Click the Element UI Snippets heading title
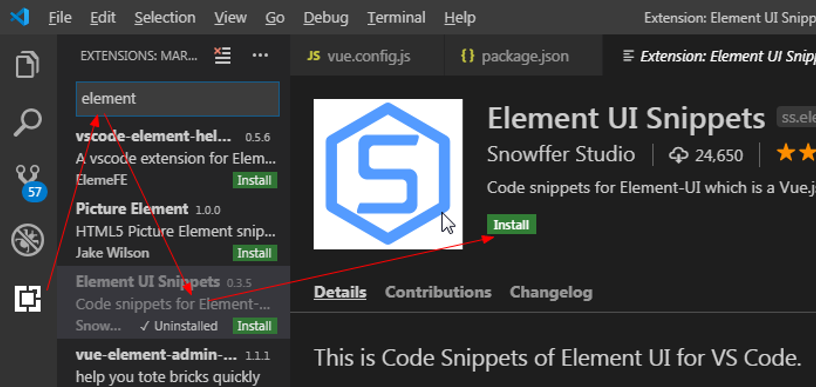The image size is (817, 388). point(626,118)
